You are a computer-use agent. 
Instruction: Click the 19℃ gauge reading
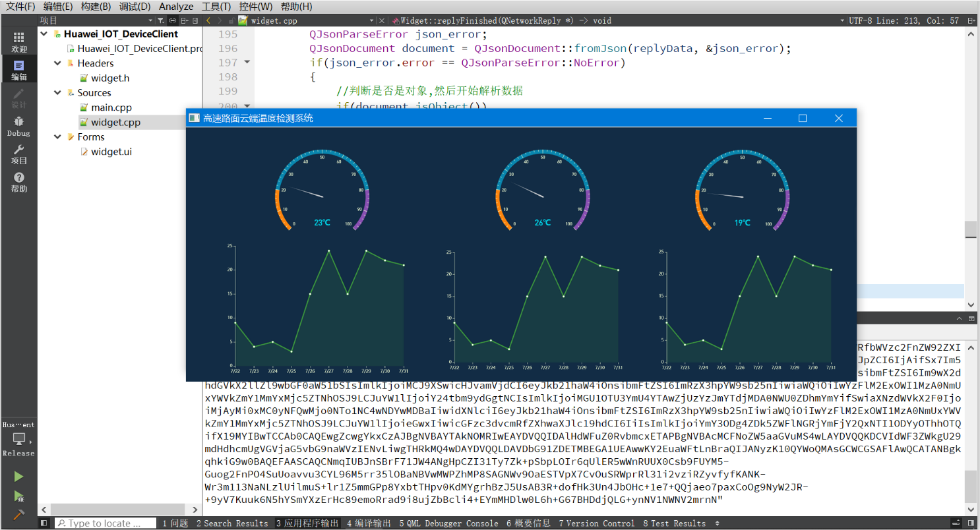click(743, 223)
